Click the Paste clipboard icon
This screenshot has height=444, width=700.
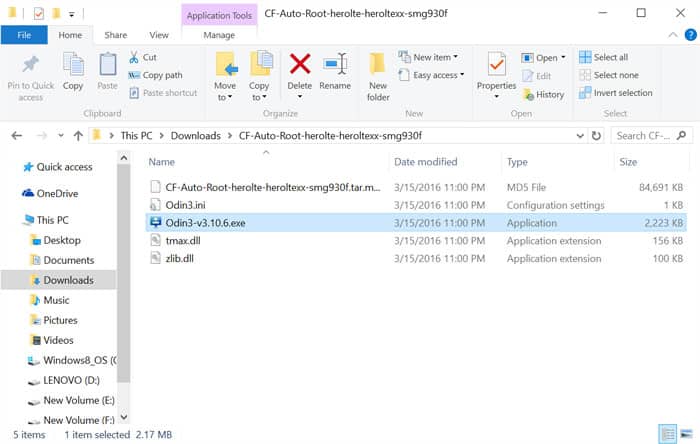(x=108, y=65)
